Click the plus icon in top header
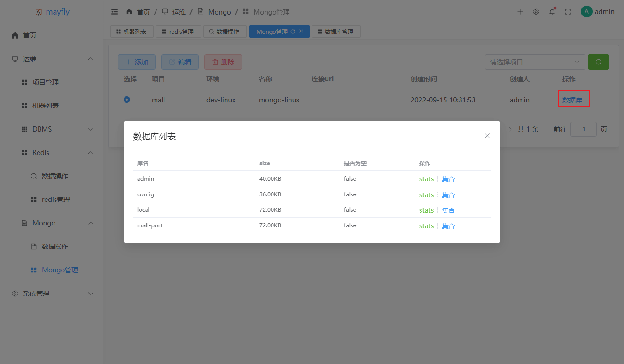Viewport: 624px width, 364px height. [x=520, y=12]
